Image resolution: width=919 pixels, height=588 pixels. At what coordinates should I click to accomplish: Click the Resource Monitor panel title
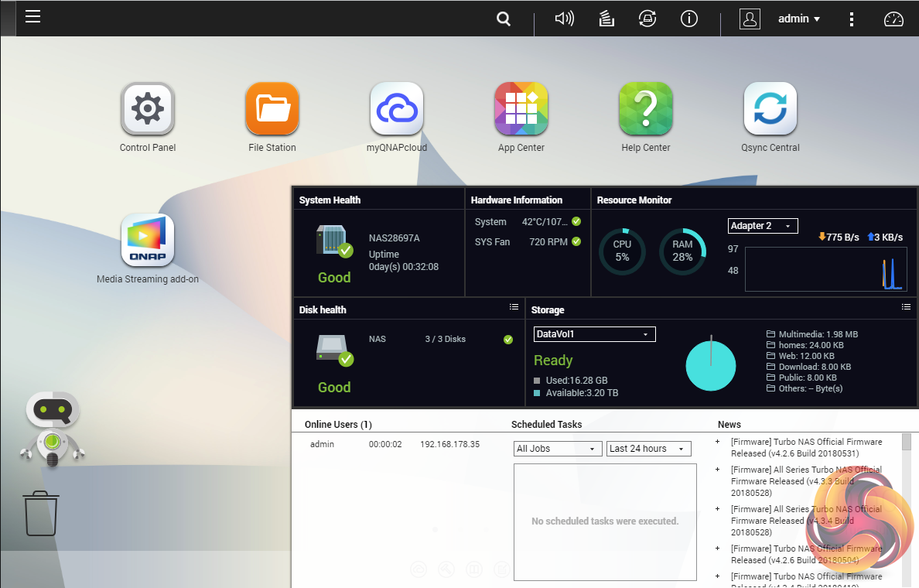point(634,200)
